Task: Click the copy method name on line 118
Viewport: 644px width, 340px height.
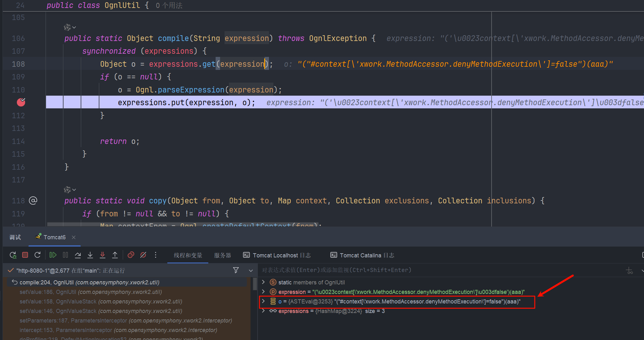Action: (158, 201)
